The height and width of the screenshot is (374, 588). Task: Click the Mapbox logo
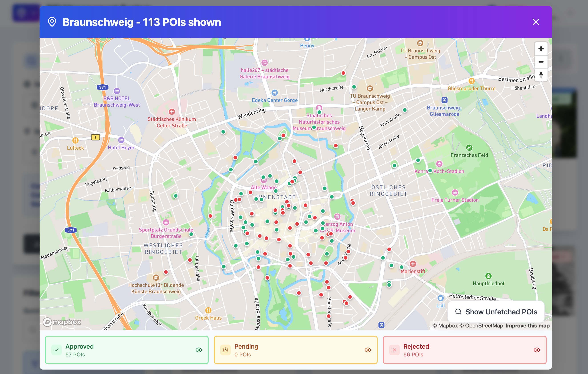[x=62, y=322]
